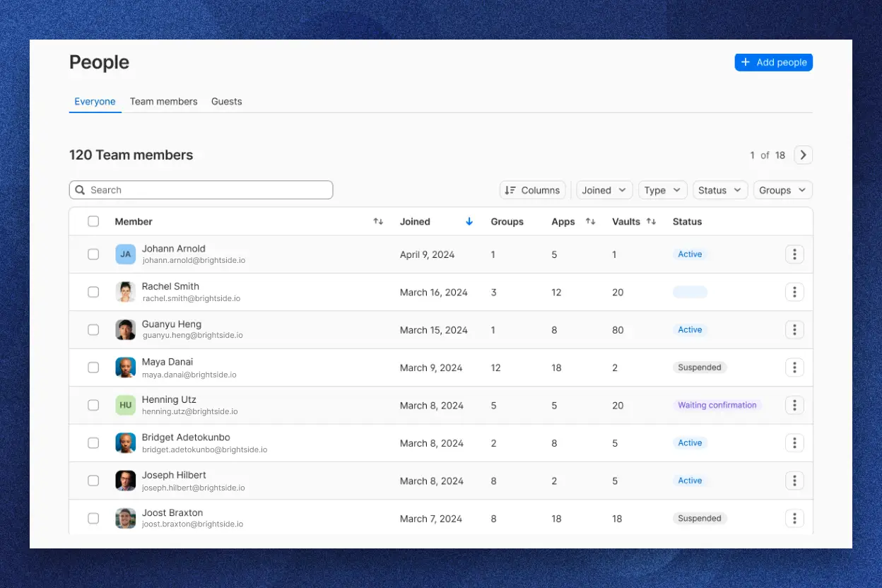
Task: Open the Guests tab
Action: point(226,101)
